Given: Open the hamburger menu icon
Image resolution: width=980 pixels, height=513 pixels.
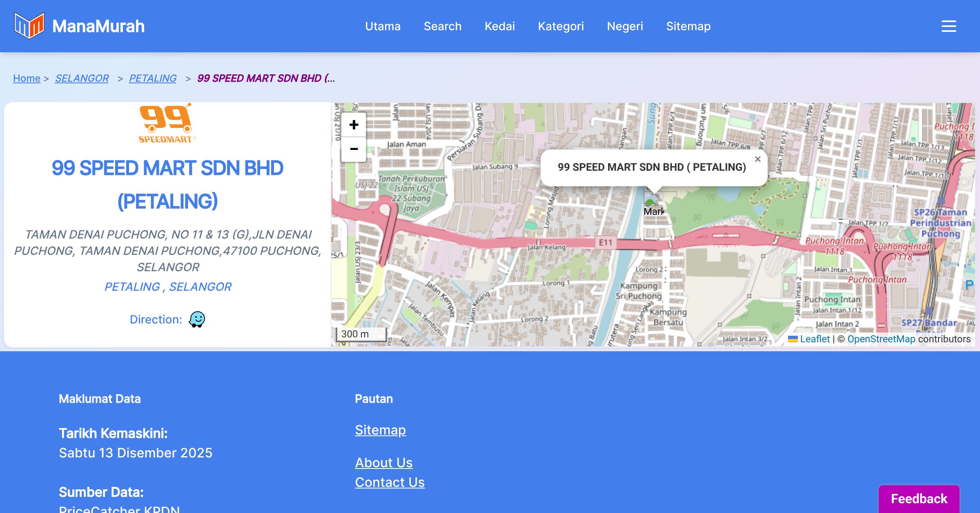Looking at the screenshot, I should tap(949, 26).
